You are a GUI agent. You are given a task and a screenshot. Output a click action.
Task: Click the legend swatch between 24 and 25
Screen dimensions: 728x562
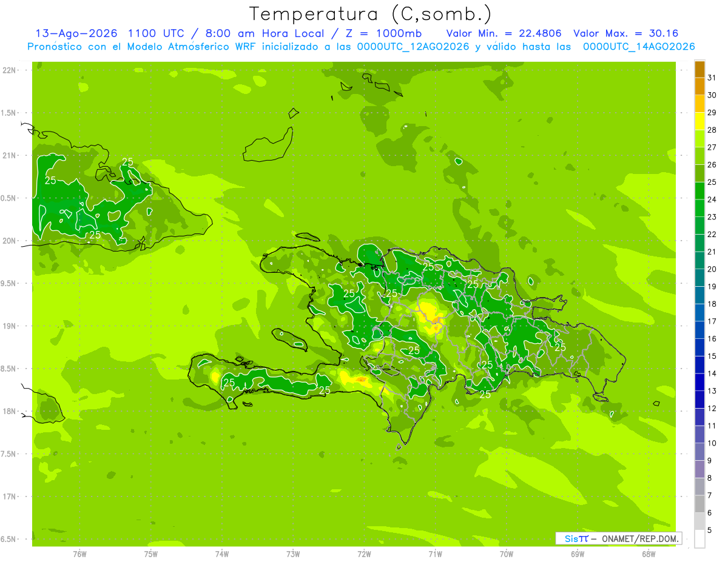click(699, 191)
